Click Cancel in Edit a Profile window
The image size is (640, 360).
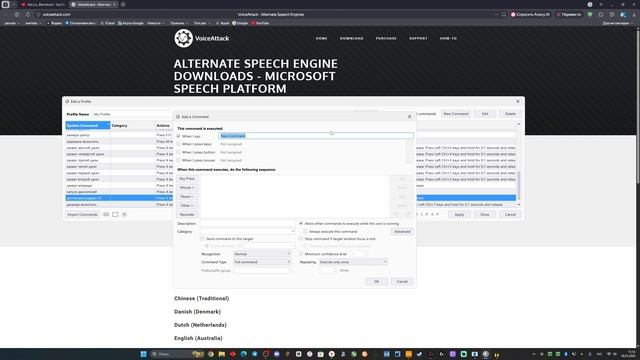(510, 214)
